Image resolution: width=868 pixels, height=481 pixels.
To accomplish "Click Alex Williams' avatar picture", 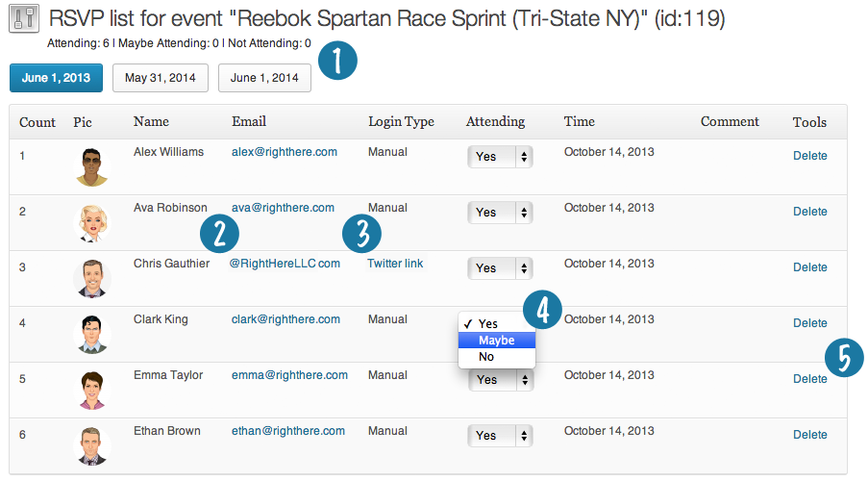I will point(90,166).
